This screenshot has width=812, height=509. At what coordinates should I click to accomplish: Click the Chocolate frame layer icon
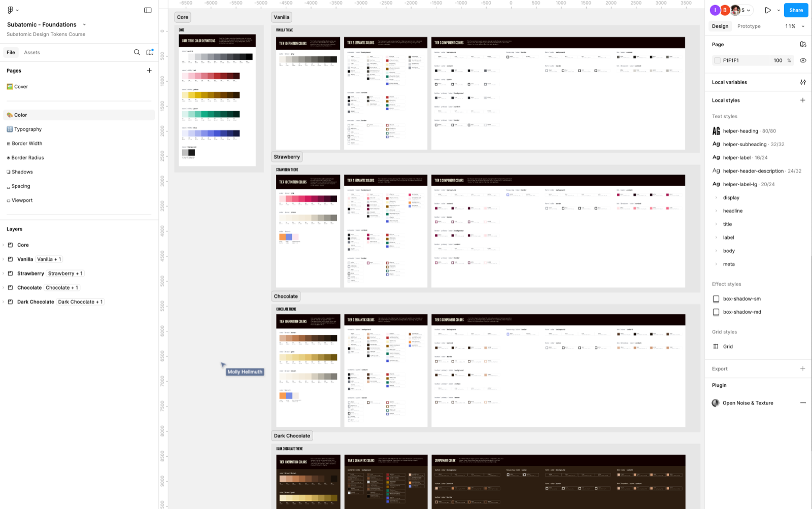click(10, 288)
